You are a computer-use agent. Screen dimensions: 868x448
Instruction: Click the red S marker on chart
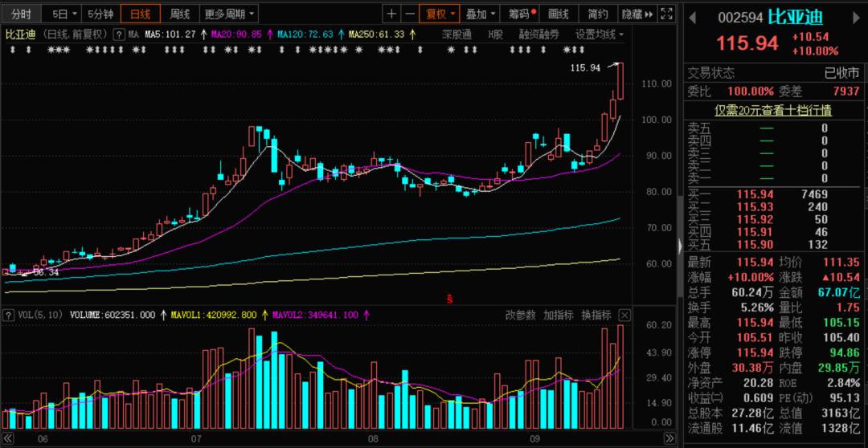click(x=449, y=299)
